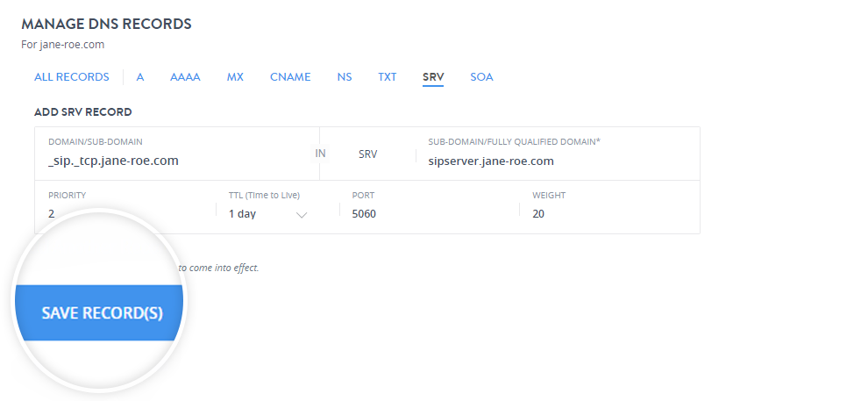This screenshot has width=868, height=401.
Task: Open the ALL RECORDS tab
Action: (x=71, y=77)
